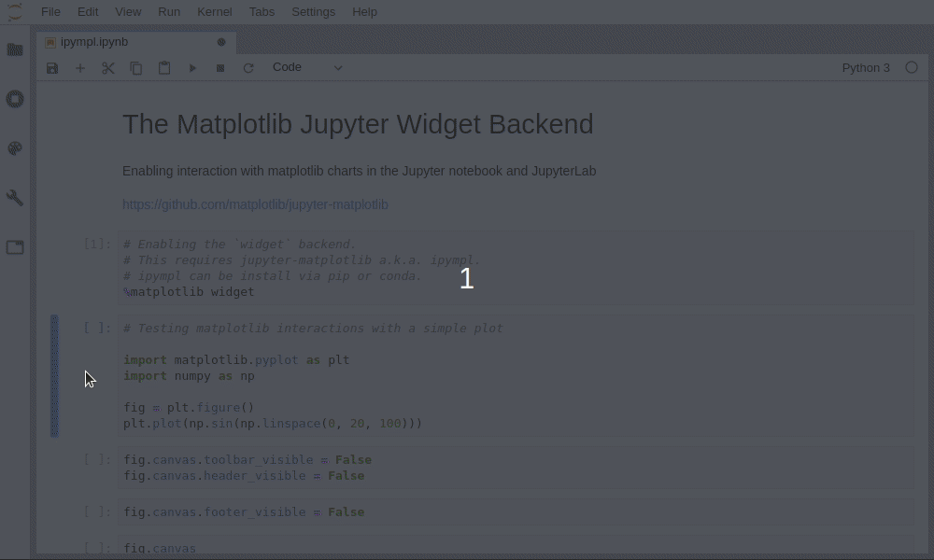Insert a new cell below using plus icon

pyautogui.click(x=80, y=67)
